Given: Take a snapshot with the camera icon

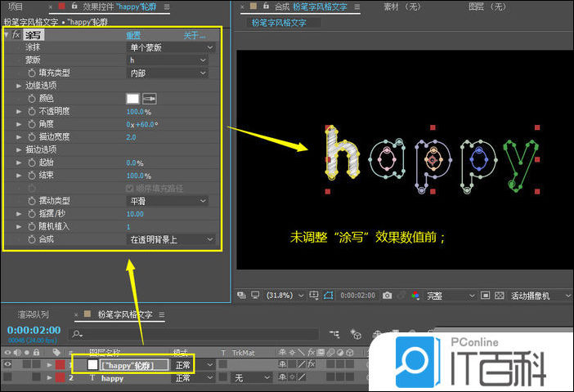Looking at the screenshot, I should [387, 296].
